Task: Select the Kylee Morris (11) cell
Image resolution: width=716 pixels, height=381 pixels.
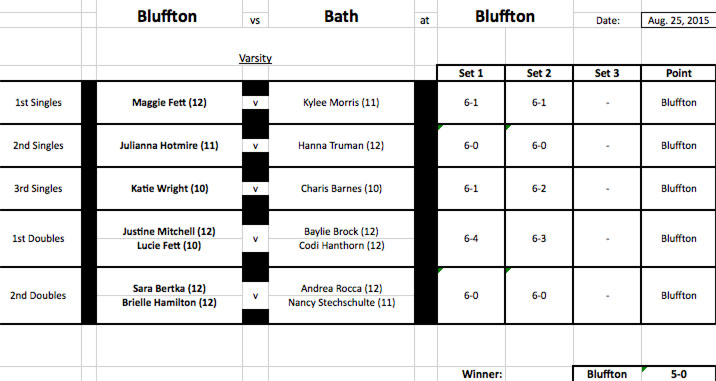Action: click(341, 102)
